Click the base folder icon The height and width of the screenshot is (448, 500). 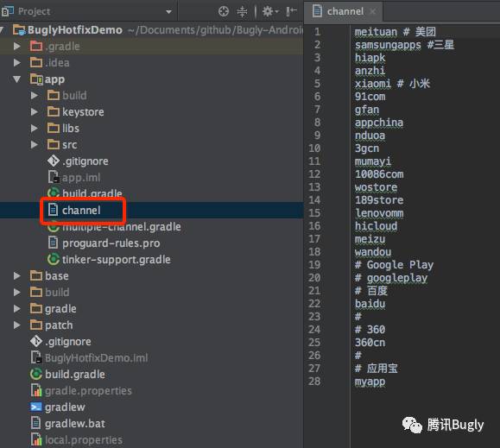pyautogui.click(x=36, y=275)
